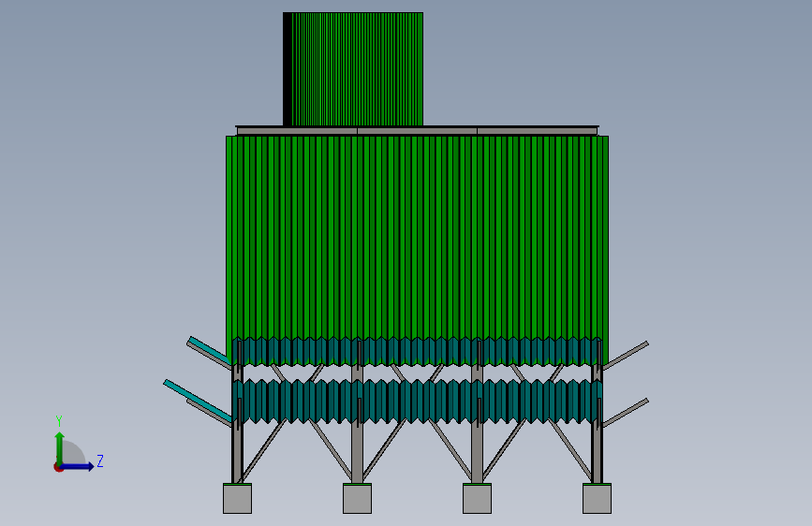Select the second footing from the left
This screenshot has width=812, height=526.
[358, 499]
